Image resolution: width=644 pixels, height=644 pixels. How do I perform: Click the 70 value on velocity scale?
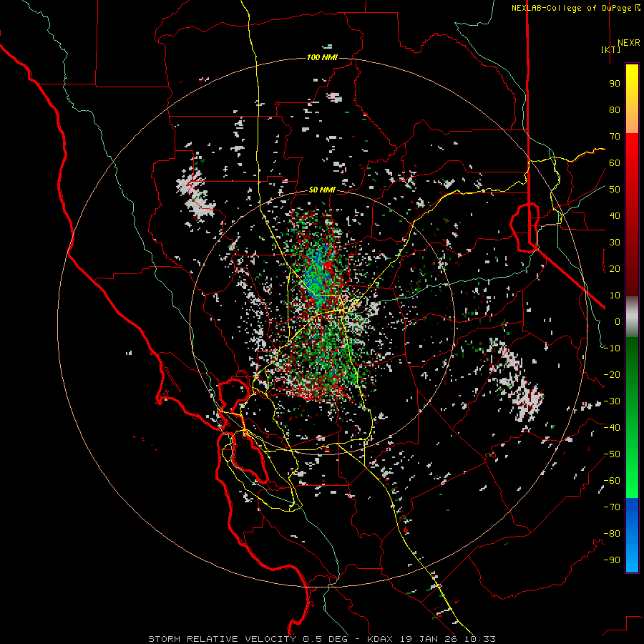tap(615, 137)
